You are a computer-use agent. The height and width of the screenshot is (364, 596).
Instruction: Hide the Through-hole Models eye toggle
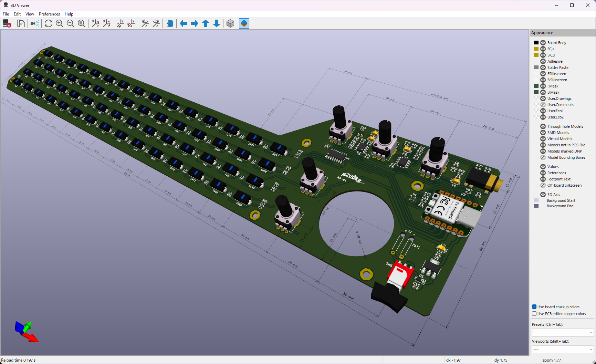point(543,126)
